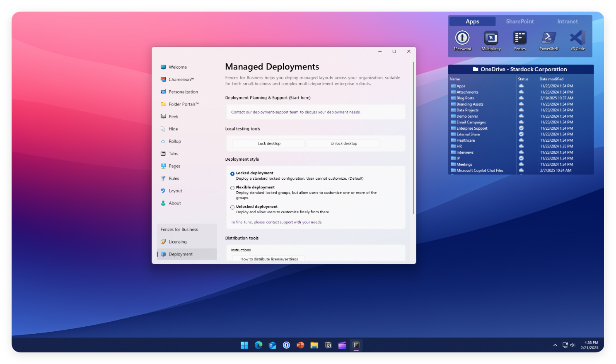Screen dimensions: 616x364
Task: Open PowerPoint from the taskbar
Action: pyautogui.click(x=300, y=345)
